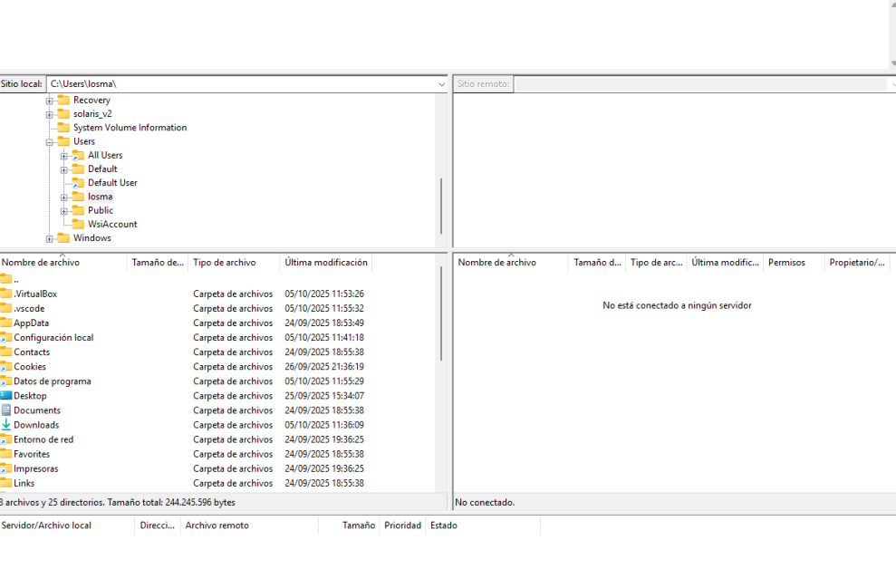The width and height of the screenshot is (896, 588).
Task: Expand the losma folder tree node
Action: 64,198
